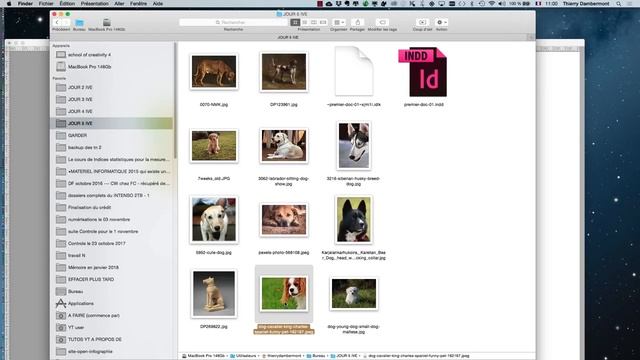Open the Organiser arrange dropdown
This screenshot has width=640, height=360.
tap(339, 22)
